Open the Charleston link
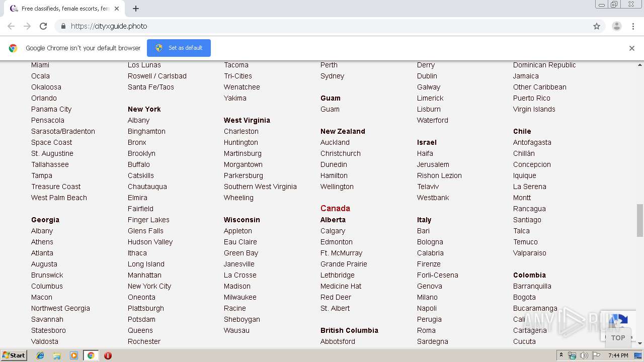The image size is (644, 362). point(241,131)
